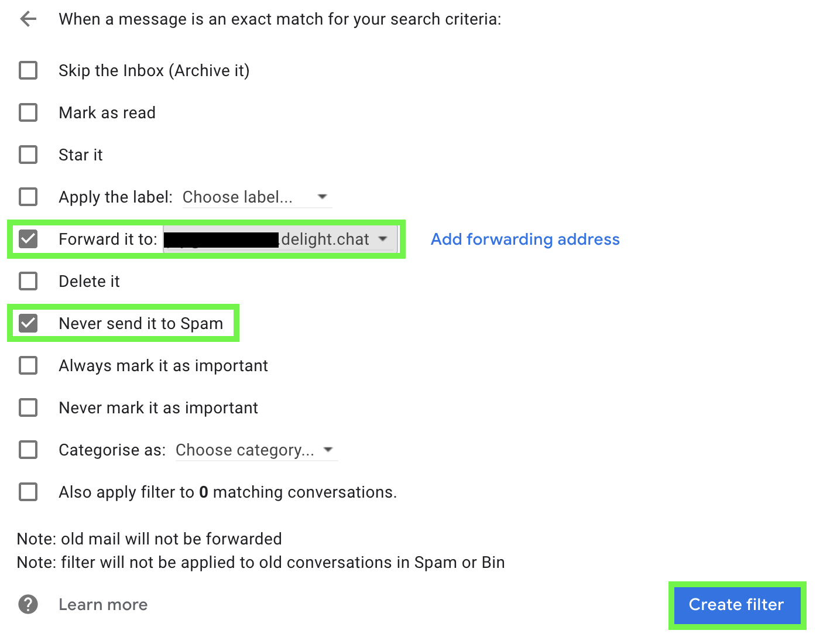Tick the Delete it checkbox
Screen dimensions: 823x644
pos(28,281)
